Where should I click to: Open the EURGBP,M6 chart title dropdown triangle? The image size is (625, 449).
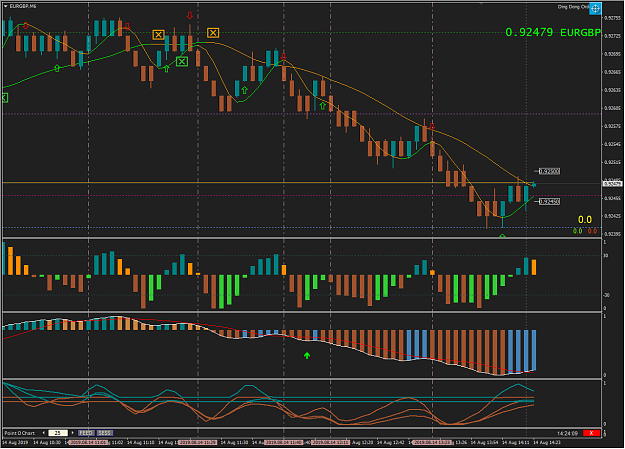[x=6, y=6]
